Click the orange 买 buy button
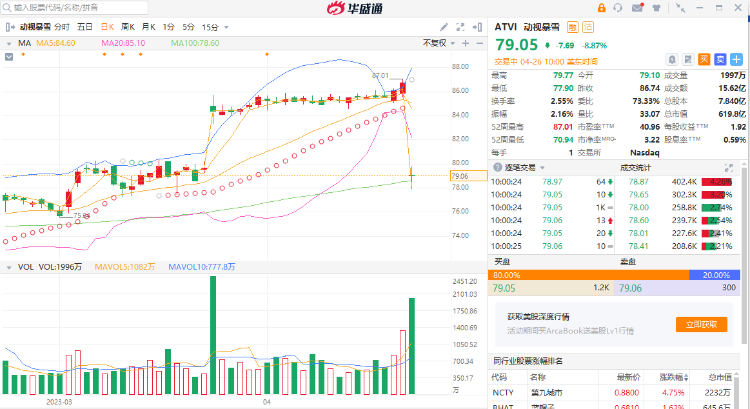 (x=704, y=59)
